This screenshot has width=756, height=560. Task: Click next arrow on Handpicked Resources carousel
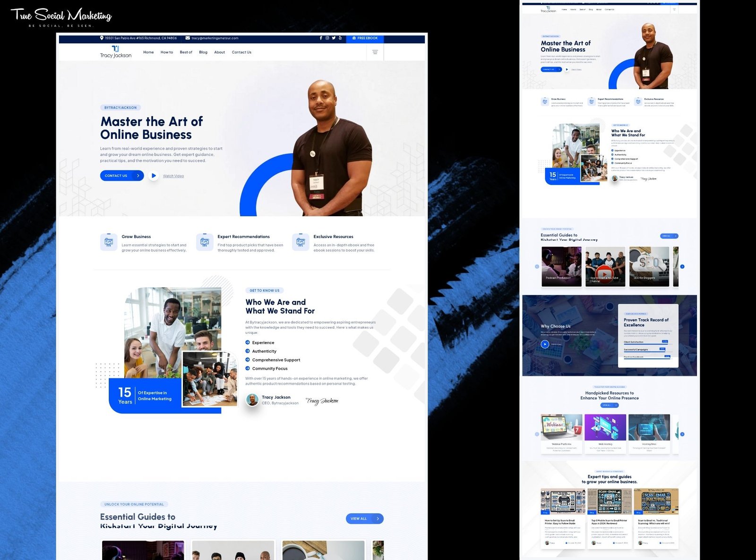click(x=682, y=434)
